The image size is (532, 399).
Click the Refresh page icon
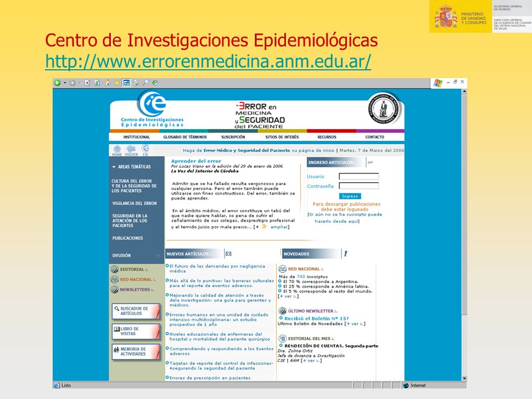[96, 83]
